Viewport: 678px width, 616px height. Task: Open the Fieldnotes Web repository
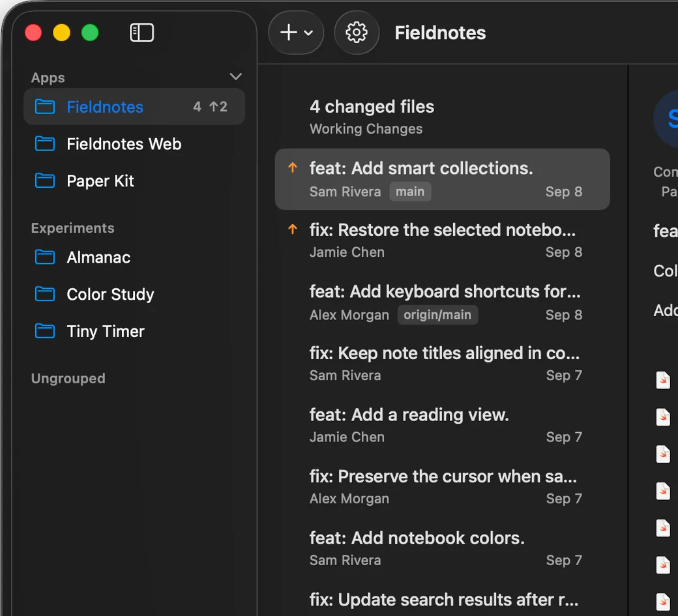coord(134,144)
